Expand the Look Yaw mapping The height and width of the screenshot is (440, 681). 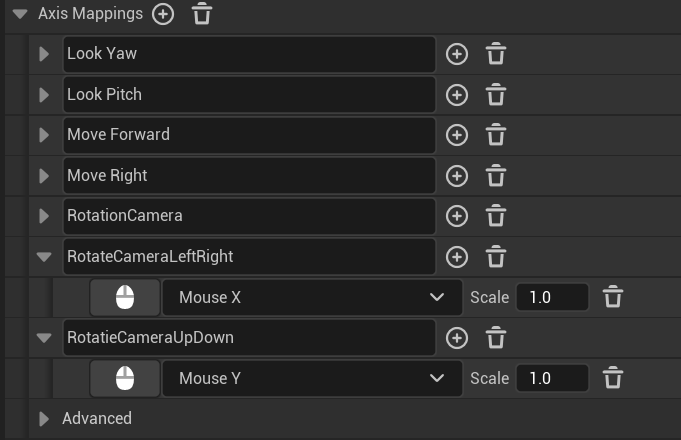click(44, 54)
